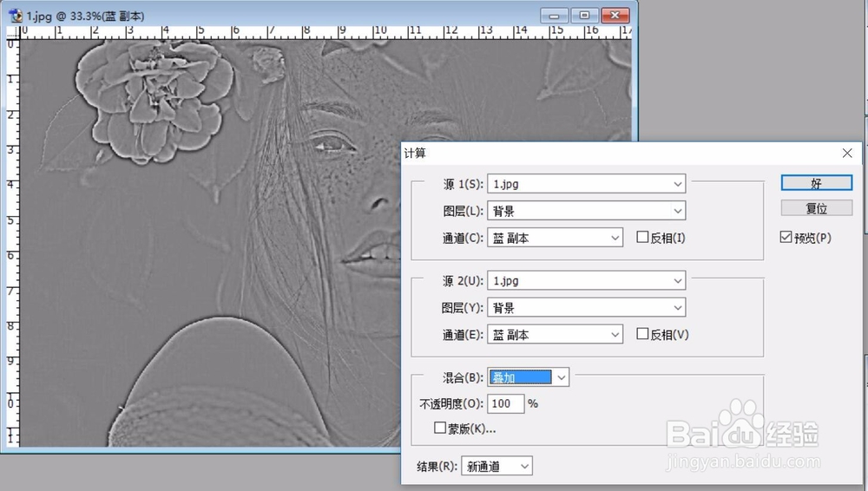Screen dimensions: 868x491
Task: Open 图层(L) layer dropdown
Action: 586,210
